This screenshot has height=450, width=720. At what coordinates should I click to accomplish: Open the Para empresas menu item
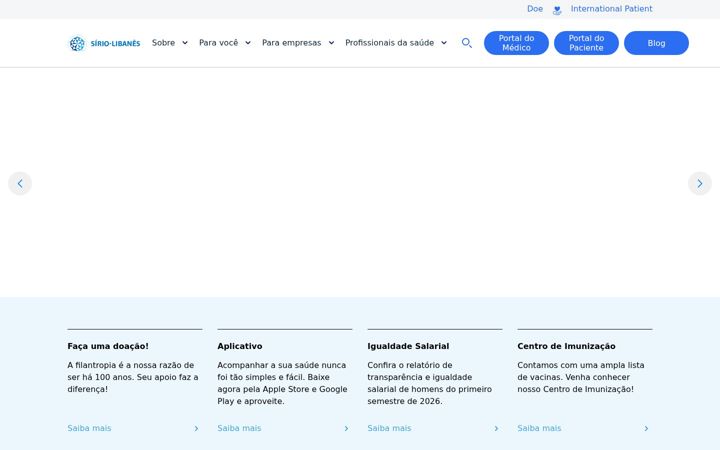[x=292, y=43]
